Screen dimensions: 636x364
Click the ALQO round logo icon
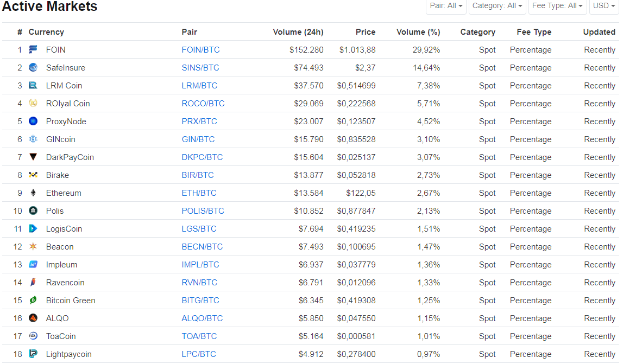tap(33, 318)
